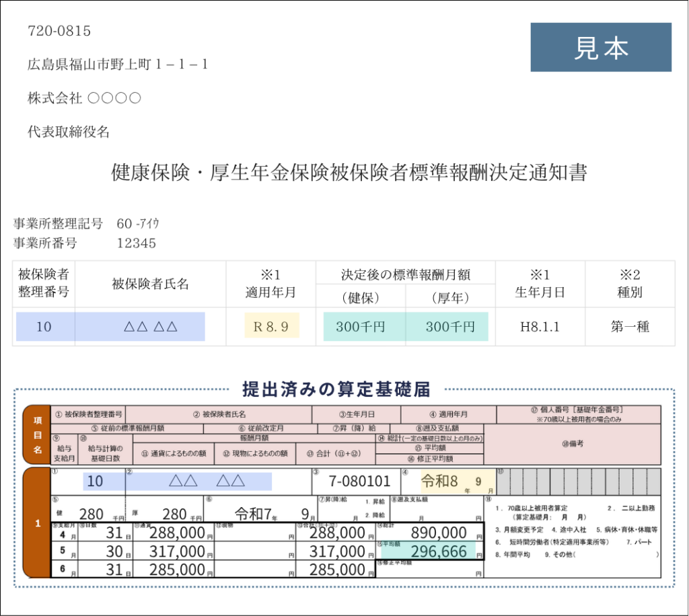
Task: Click the heading 提出済みの算定基礎届
Action: click(x=336, y=389)
